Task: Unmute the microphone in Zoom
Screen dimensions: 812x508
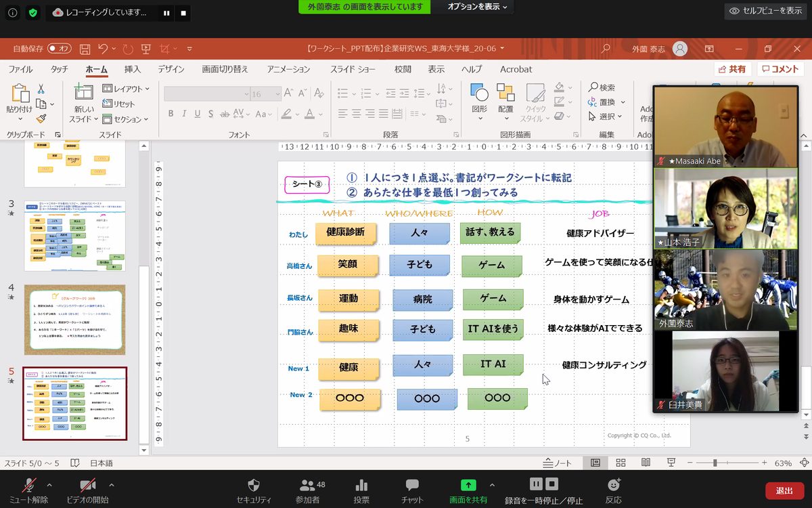Action: click(x=29, y=485)
